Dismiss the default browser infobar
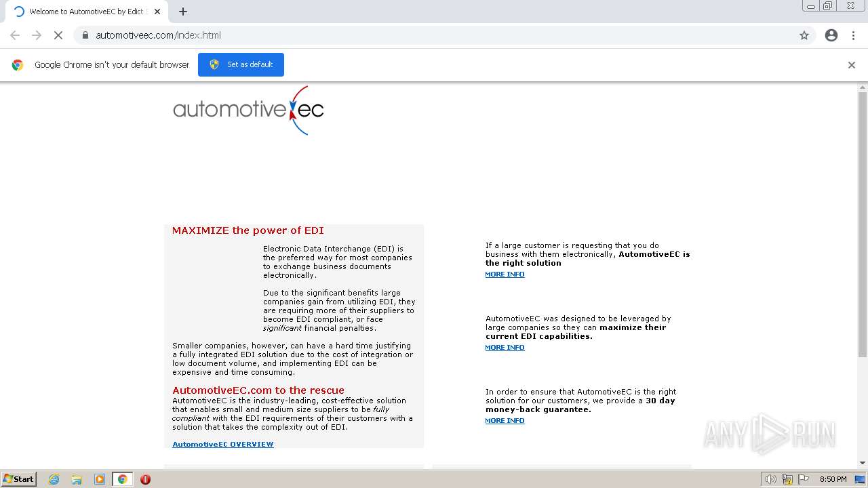 (852, 65)
